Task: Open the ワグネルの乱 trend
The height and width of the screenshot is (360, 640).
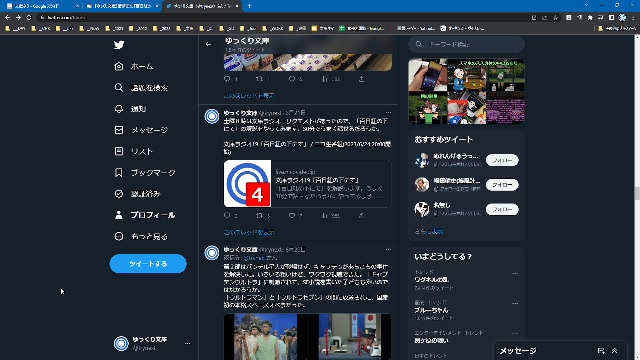Action: pos(431,280)
